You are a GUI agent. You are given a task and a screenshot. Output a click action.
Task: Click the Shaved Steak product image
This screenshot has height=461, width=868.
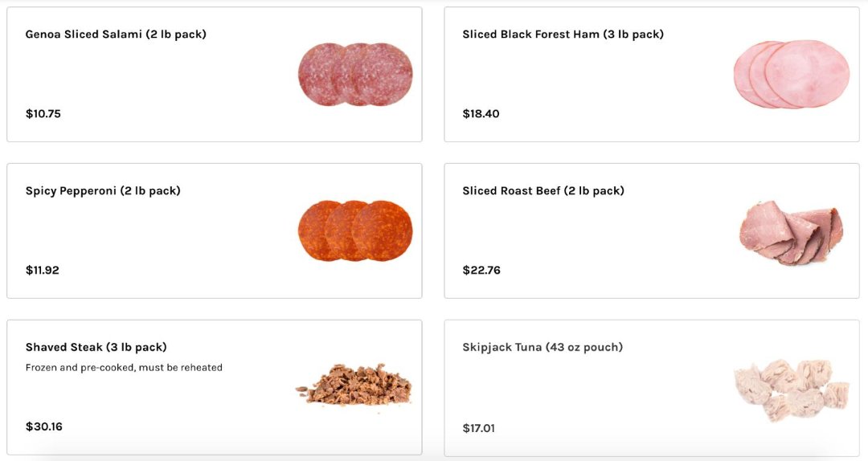(x=354, y=386)
